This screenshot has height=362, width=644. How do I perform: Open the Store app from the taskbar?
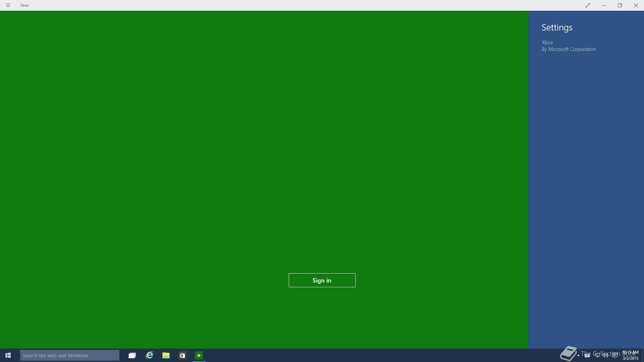point(182,355)
